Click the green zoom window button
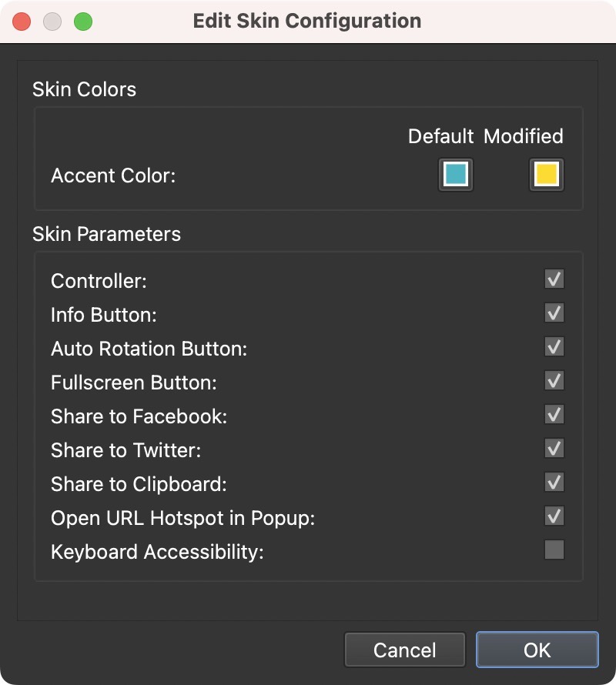The height and width of the screenshot is (685, 616). 83,22
